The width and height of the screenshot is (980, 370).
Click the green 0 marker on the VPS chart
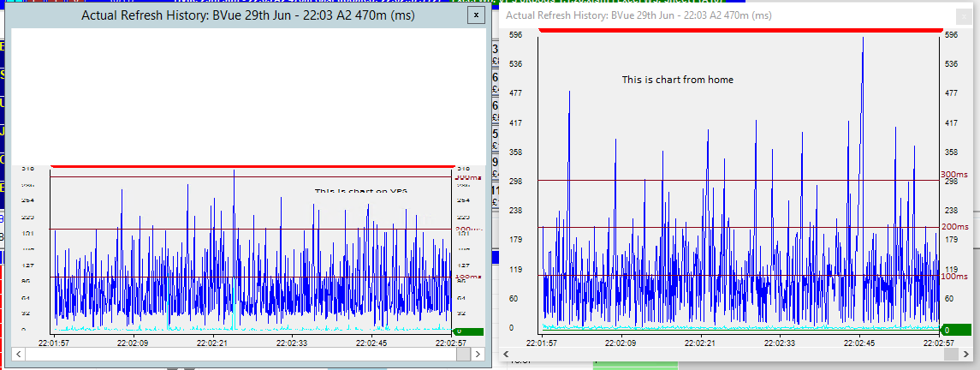click(x=467, y=331)
